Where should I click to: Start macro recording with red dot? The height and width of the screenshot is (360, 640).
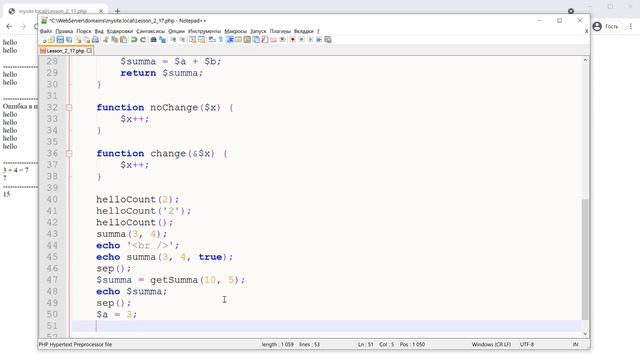(x=293, y=40)
